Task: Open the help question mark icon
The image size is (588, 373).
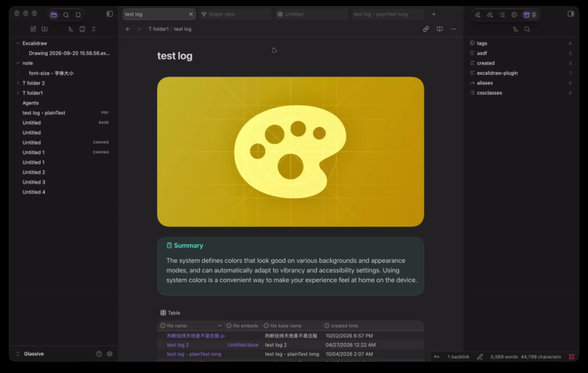Action: coord(98,354)
